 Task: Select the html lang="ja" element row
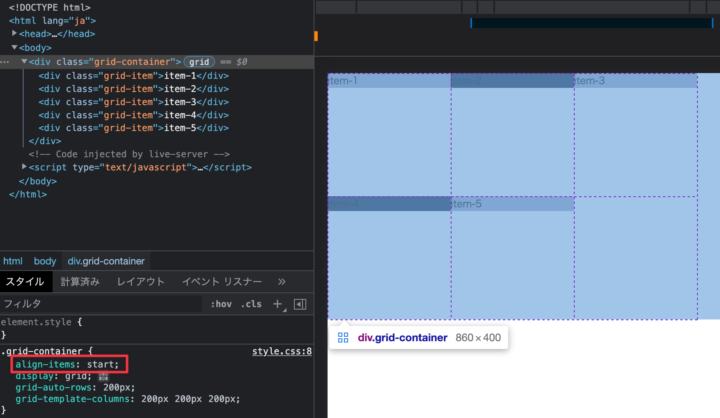(52, 21)
